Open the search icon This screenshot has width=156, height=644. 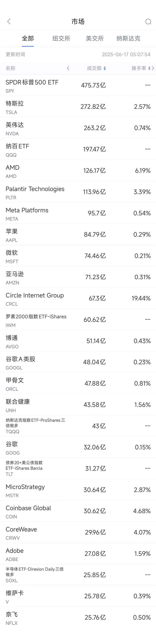(x=148, y=22)
